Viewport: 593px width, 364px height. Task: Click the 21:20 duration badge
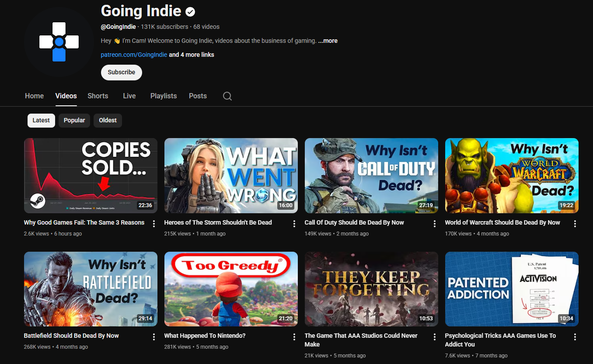click(x=286, y=319)
